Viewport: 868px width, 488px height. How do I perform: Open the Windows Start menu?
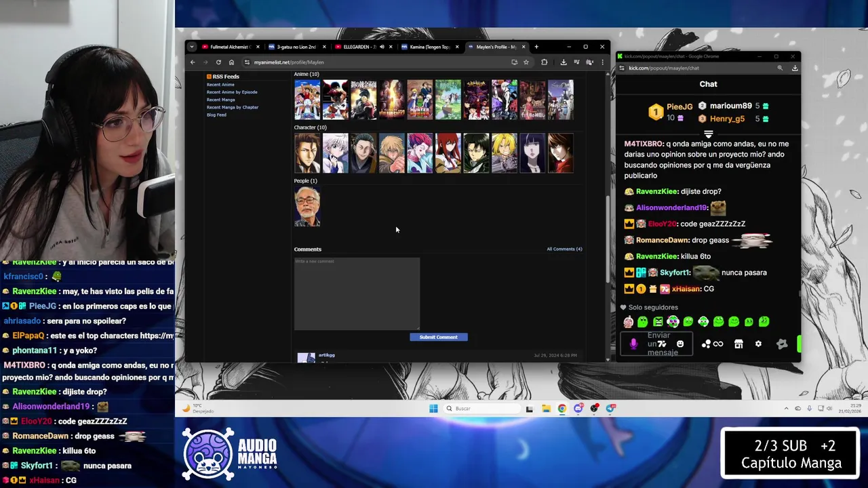pos(433,408)
